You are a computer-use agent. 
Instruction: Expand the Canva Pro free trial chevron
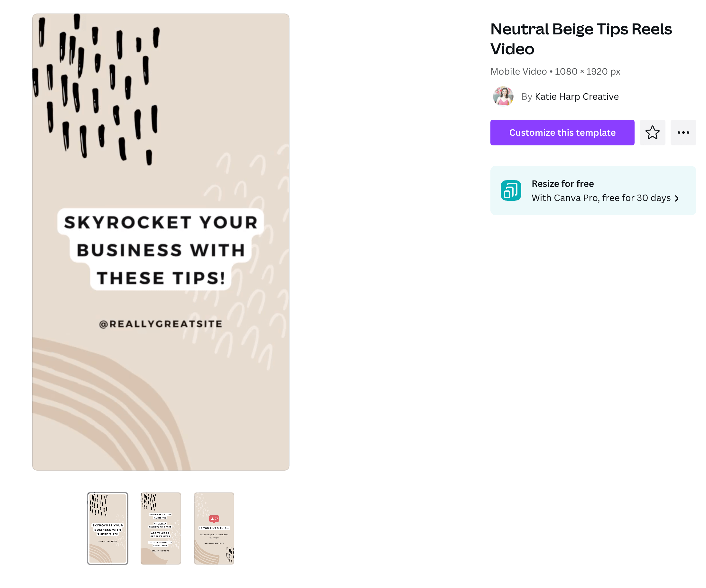(677, 198)
